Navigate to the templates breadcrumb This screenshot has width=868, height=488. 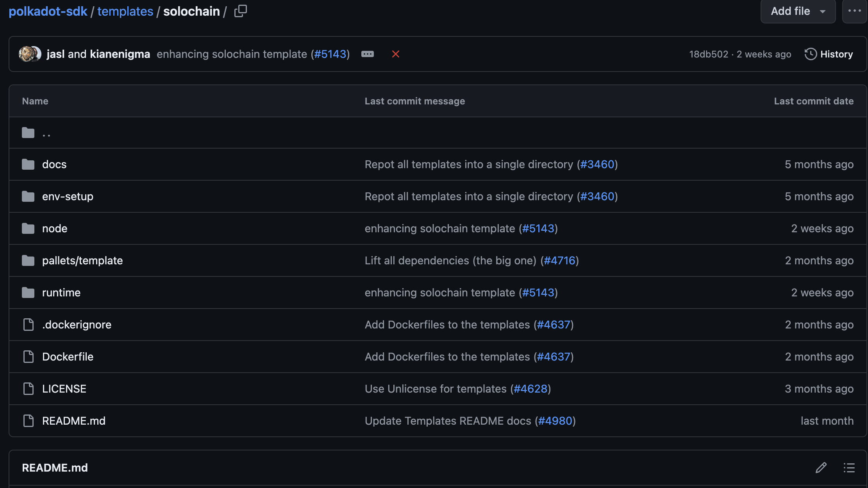click(x=125, y=11)
